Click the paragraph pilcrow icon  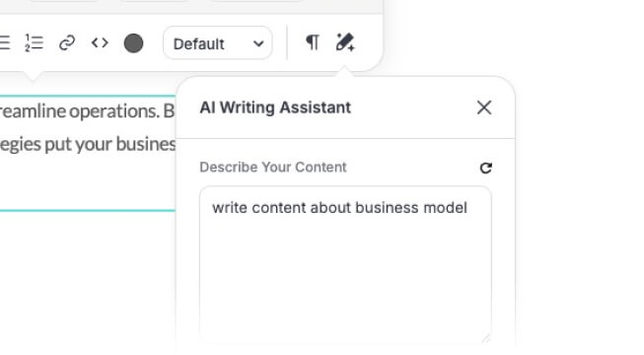313,42
